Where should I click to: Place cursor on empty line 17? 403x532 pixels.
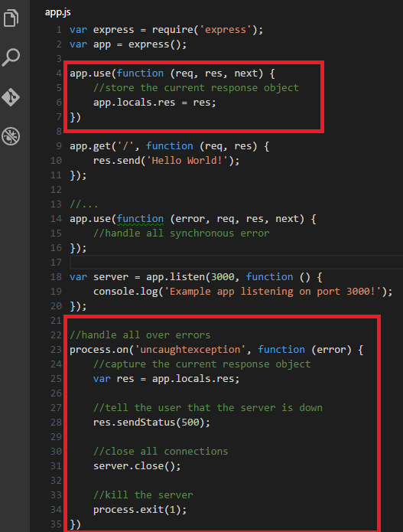click(236, 263)
